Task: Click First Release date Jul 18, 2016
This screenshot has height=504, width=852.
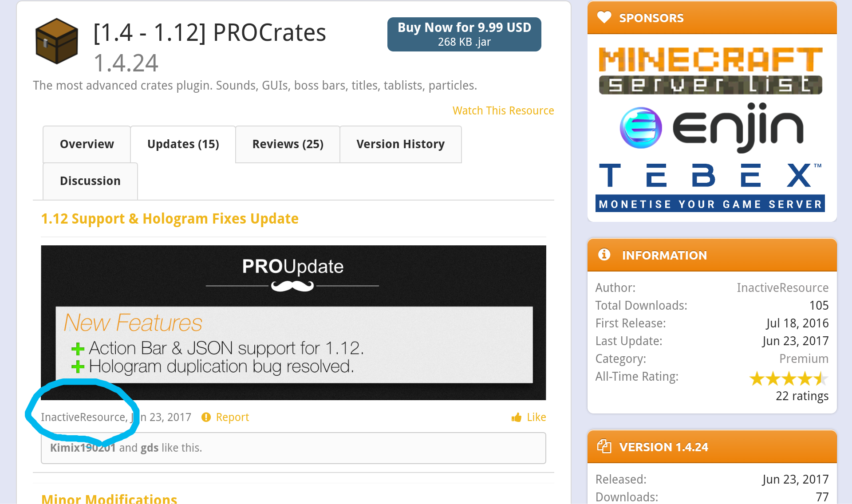Action: [x=797, y=323]
